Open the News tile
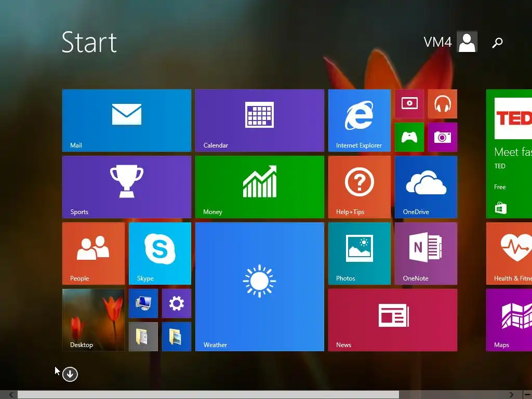This screenshot has height=399, width=532. [x=393, y=320]
